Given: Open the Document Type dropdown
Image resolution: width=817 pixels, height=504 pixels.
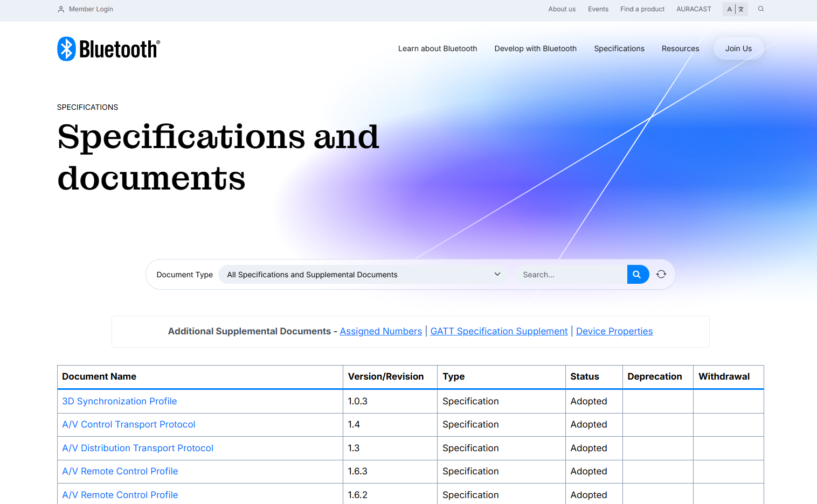Looking at the screenshot, I should click(x=363, y=275).
